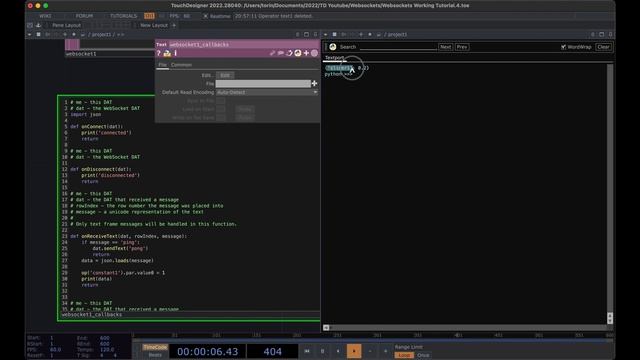Click the reverse play button
Screen dimensions: 640x360
[x=338, y=351]
